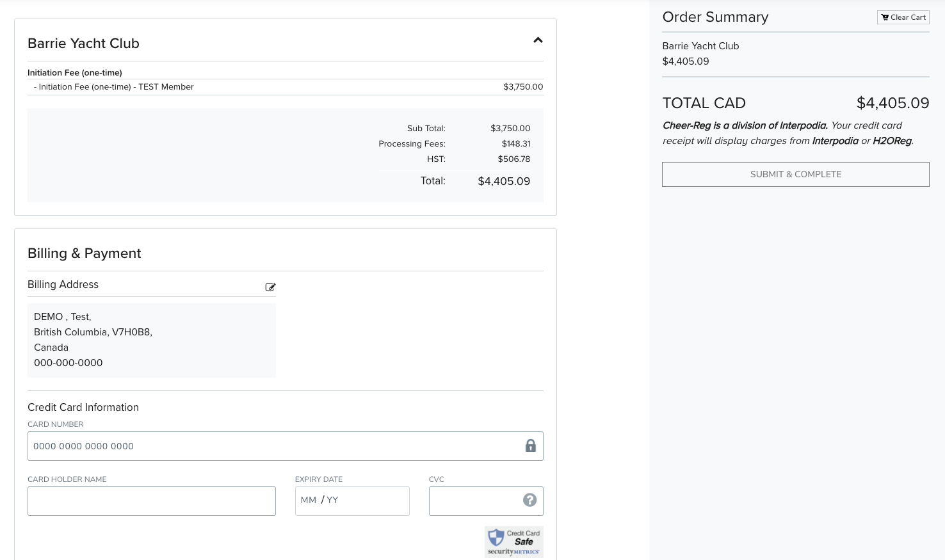
Task: Click the Credit Card Information label
Action: [83, 408]
